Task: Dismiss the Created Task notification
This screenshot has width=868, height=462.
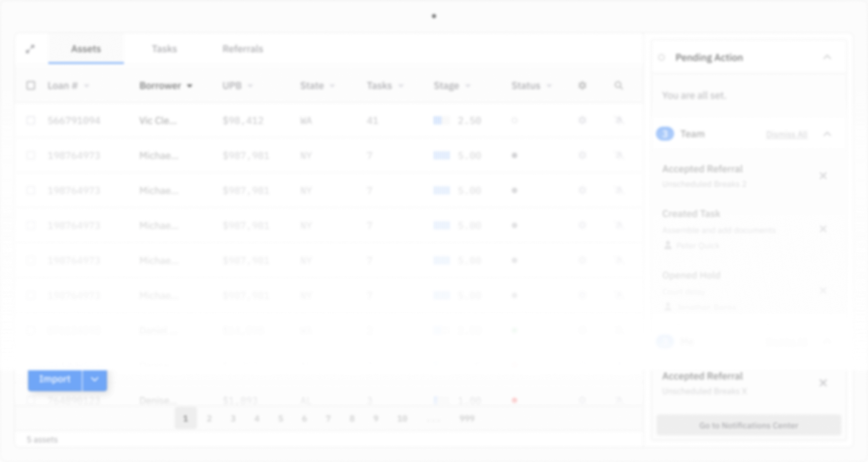Action: (x=823, y=229)
